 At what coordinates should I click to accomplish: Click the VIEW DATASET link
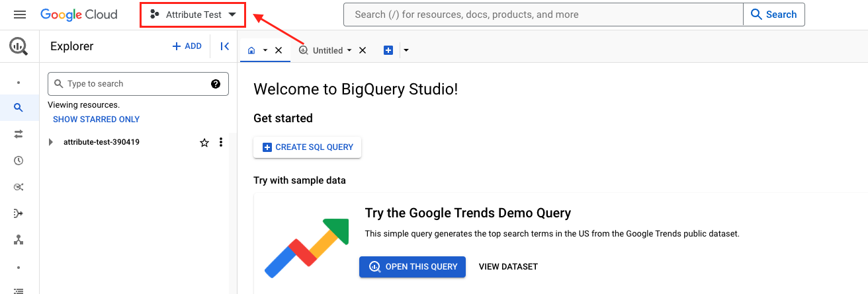(508, 267)
